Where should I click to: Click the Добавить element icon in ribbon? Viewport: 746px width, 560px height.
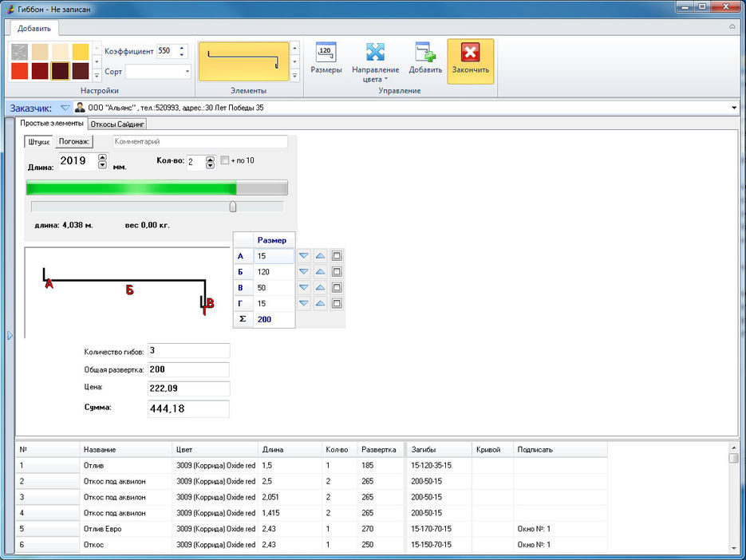[x=424, y=53]
